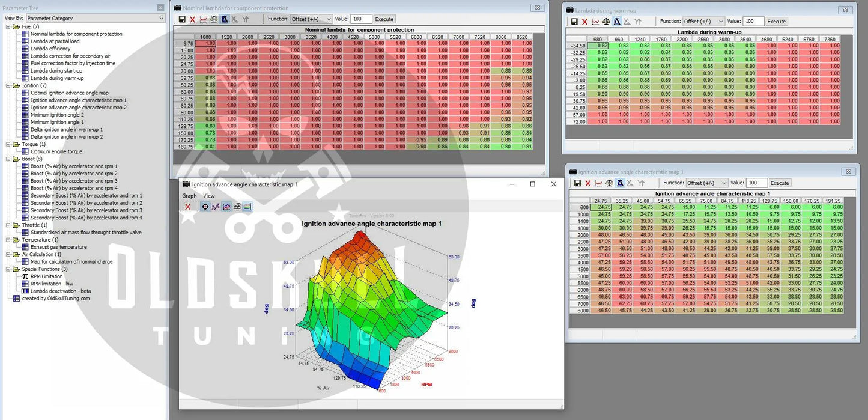Toggle the color-shaded surface button in graph toolbar
Screen dimensions: 868x420
click(x=247, y=207)
